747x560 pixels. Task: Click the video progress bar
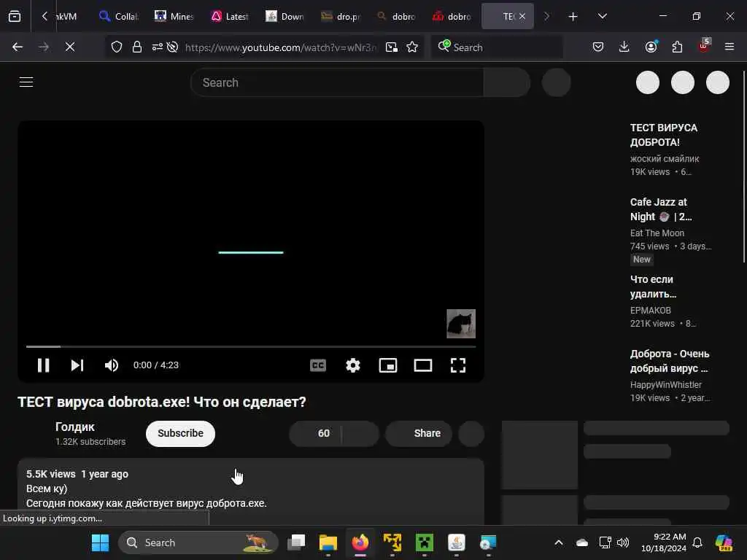coord(251,346)
